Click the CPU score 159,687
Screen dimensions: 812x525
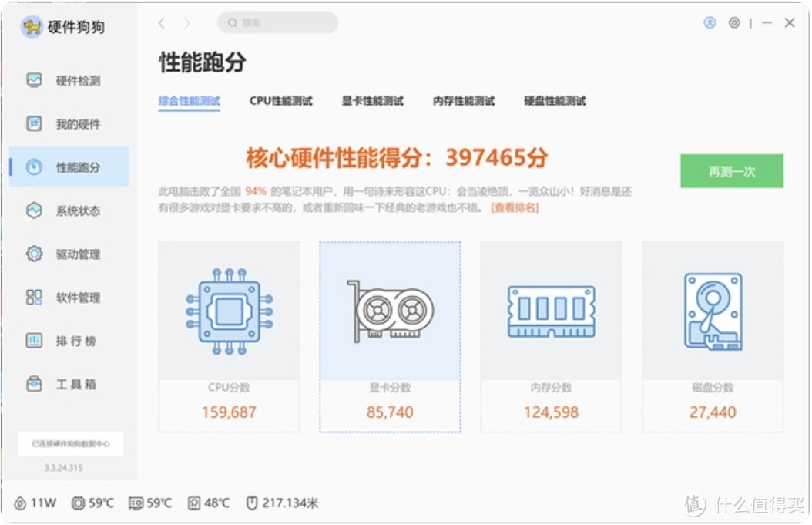tap(229, 412)
